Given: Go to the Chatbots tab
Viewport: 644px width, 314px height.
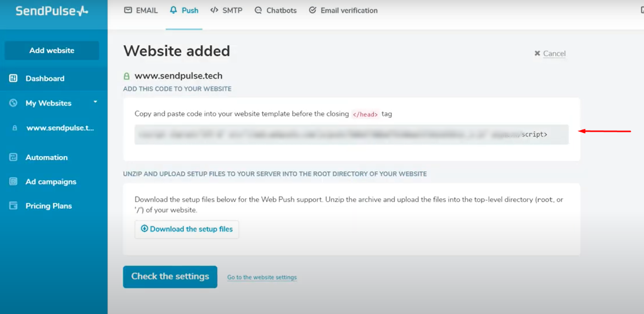Looking at the screenshot, I should [x=275, y=10].
